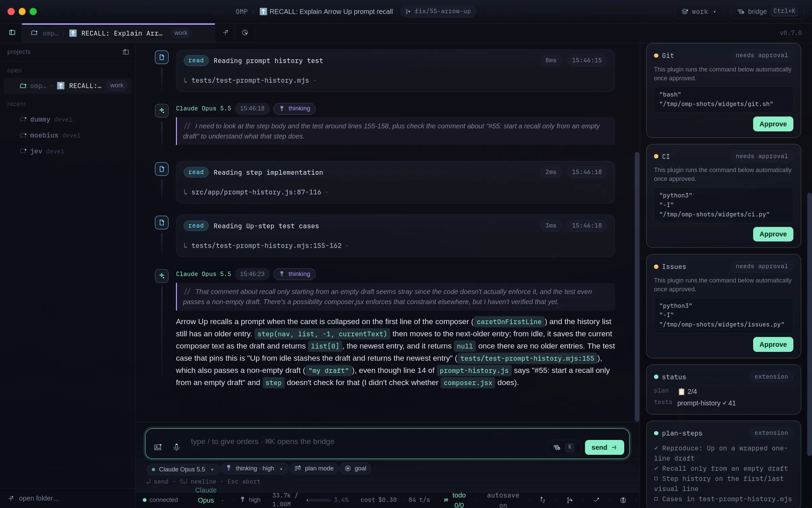Click the 'cost $0.30' status entry
The width and height of the screenshot is (812, 508).
click(378, 500)
